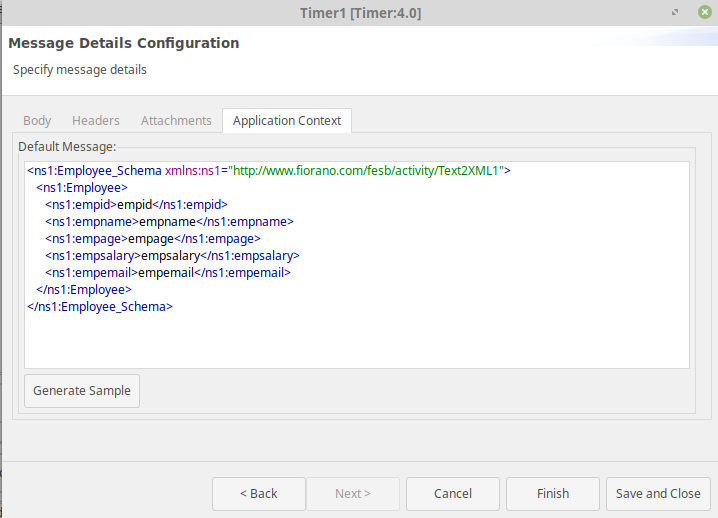Click the empsalary element line
The width and height of the screenshot is (718, 518).
(x=172, y=256)
